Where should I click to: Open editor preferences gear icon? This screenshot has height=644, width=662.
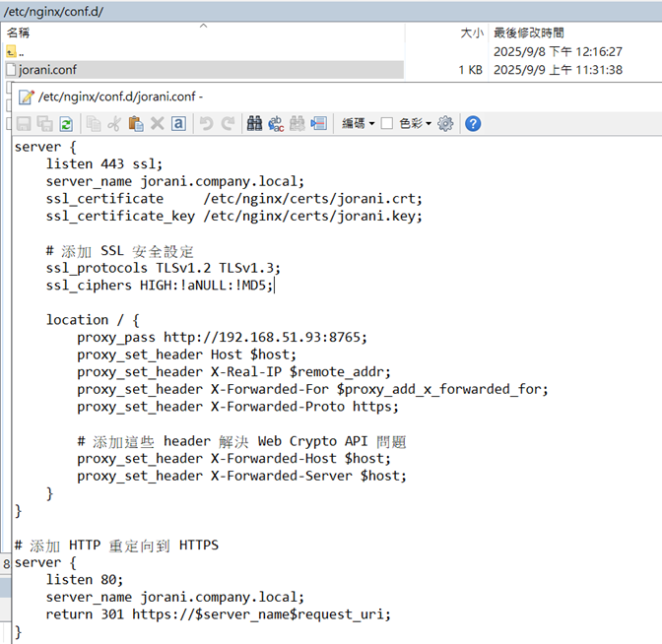[445, 123]
